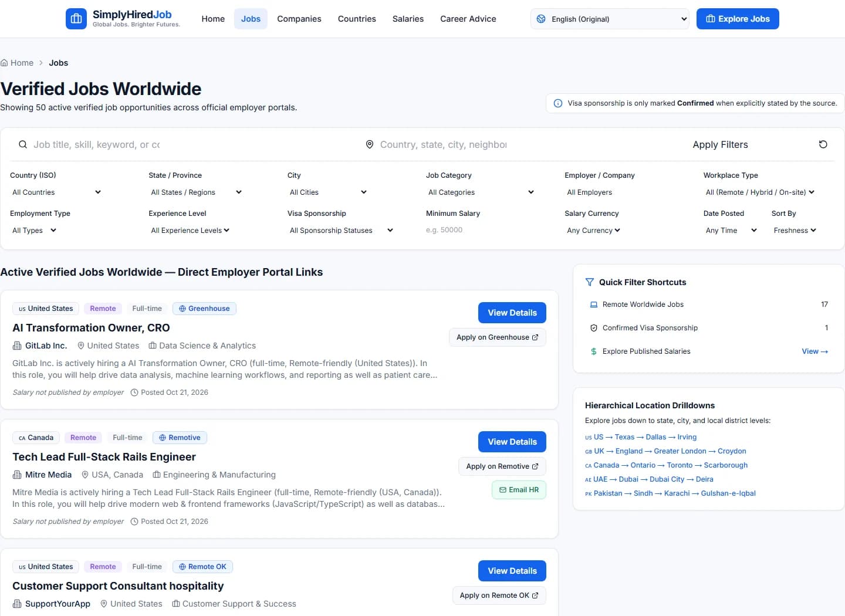Image resolution: width=845 pixels, height=616 pixels.
Task: Click the building icon beside GitLab Inc.
Action: coord(17,346)
